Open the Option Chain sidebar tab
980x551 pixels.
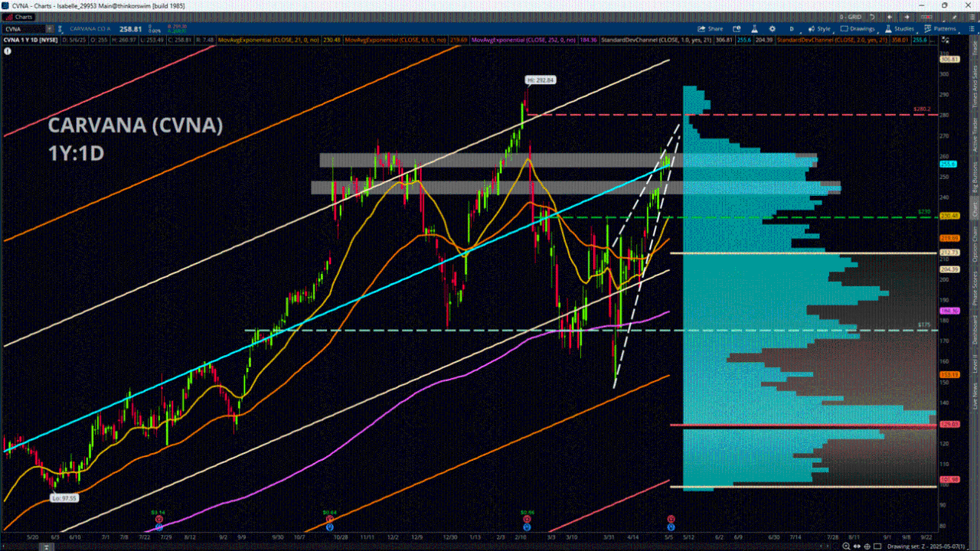coord(974,248)
